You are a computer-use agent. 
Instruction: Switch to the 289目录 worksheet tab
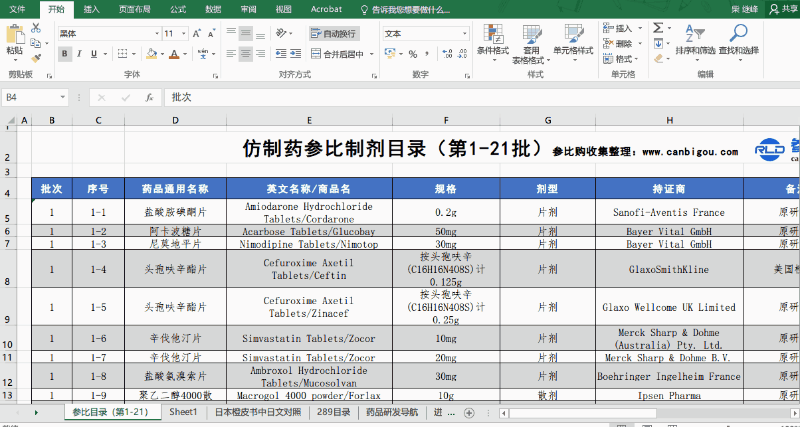point(334,412)
